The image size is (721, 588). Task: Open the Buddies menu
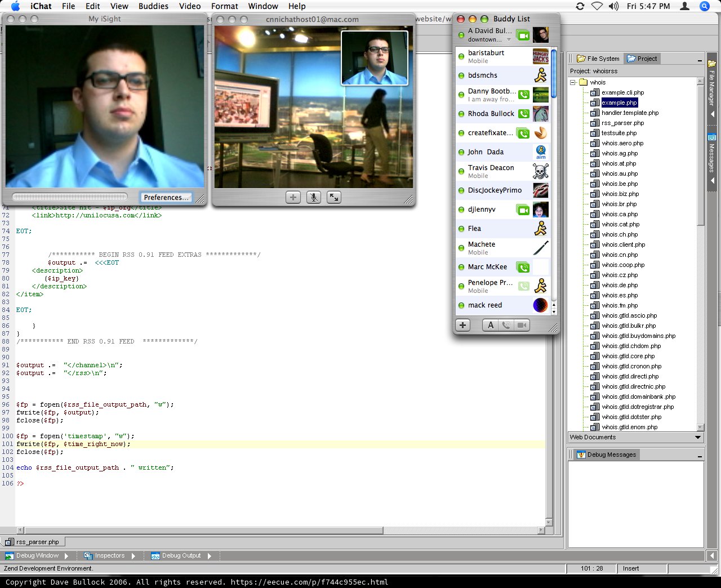click(153, 6)
